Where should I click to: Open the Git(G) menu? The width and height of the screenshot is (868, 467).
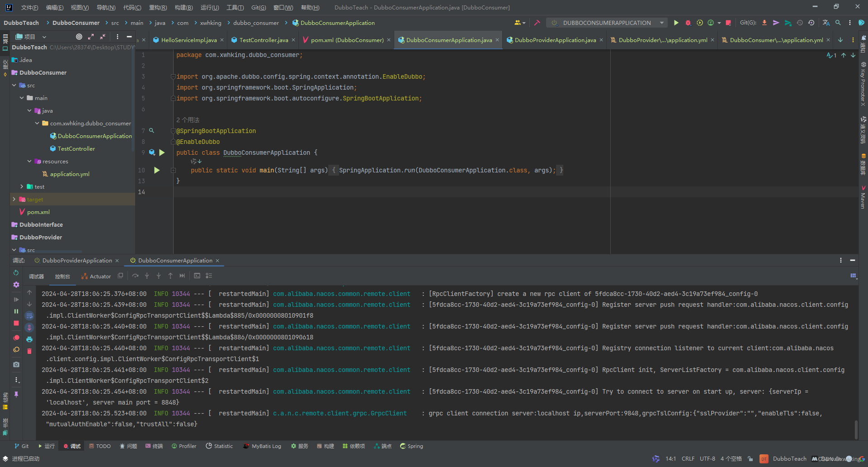pyautogui.click(x=259, y=7)
